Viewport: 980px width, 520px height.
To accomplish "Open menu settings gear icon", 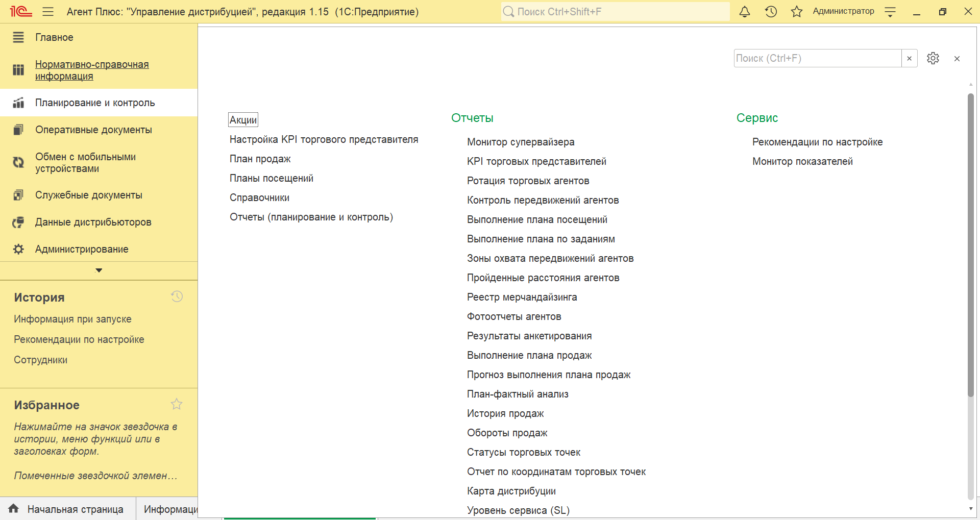I will tap(933, 58).
